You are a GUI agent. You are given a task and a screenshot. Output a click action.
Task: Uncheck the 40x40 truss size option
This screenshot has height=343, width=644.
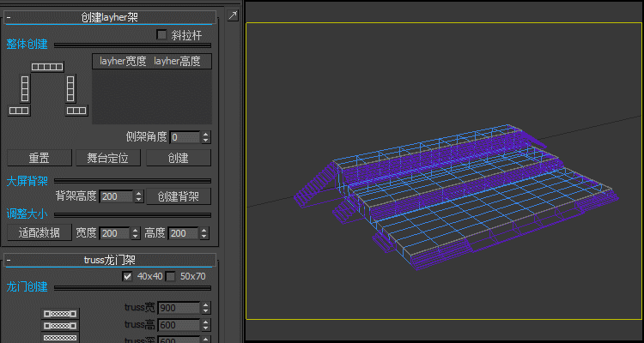(127, 276)
